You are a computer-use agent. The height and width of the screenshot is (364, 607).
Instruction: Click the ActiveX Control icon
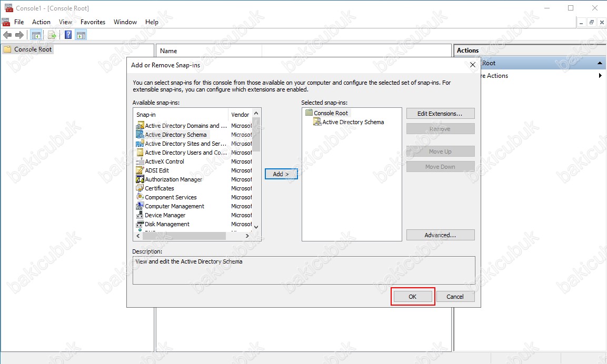click(x=140, y=161)
